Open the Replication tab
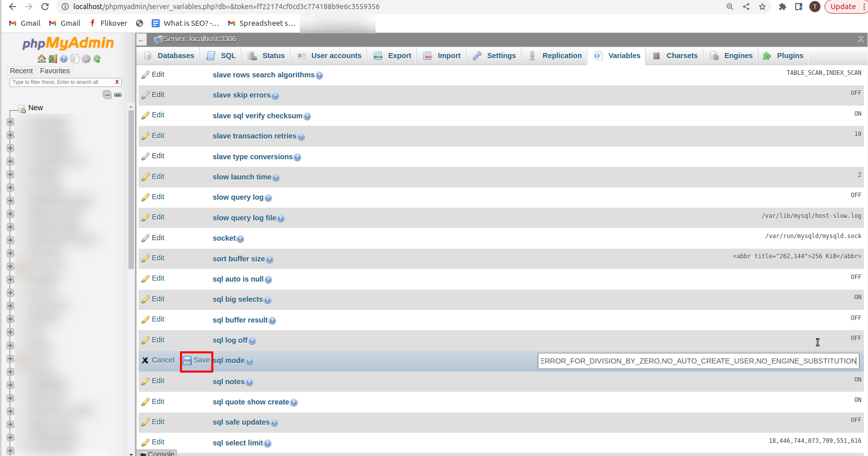Viewport: 868px width, 456px height. pyautogui.click(x=555, y=56)
